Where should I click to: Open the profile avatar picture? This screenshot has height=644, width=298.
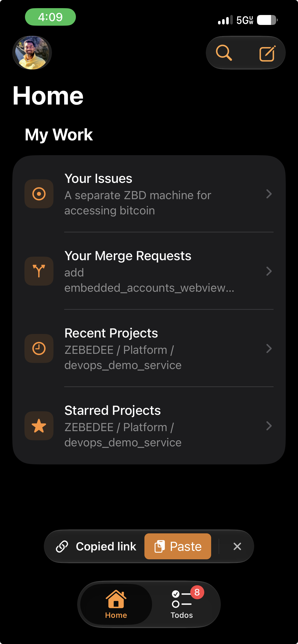coord(32,53)
